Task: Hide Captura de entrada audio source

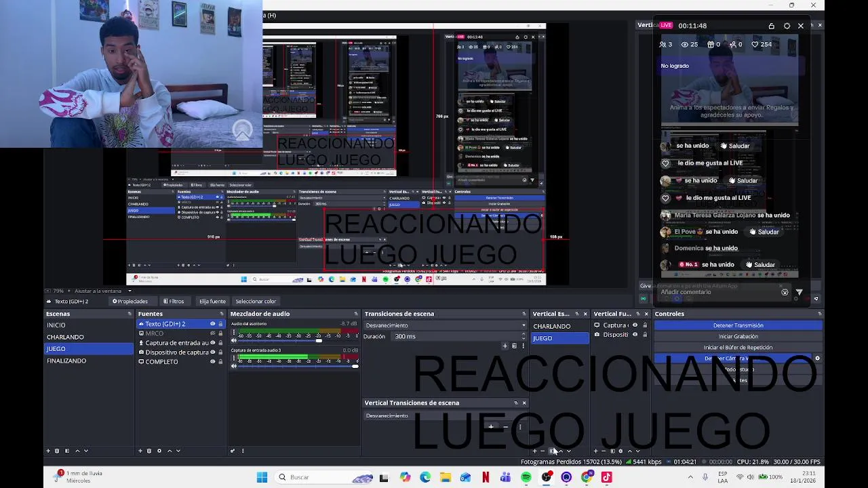Action: click(212, 343)
